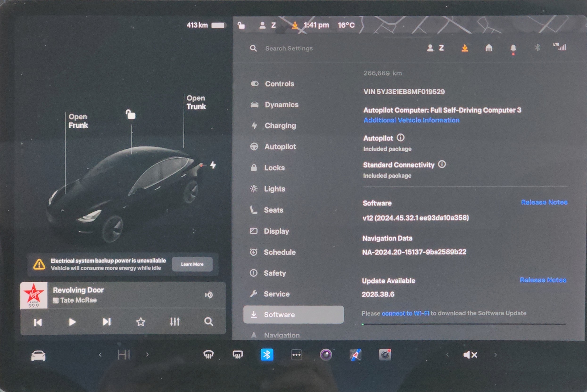
Task: Toggle the car lock icon above vehicle
Action: click(x=130, y=114)
